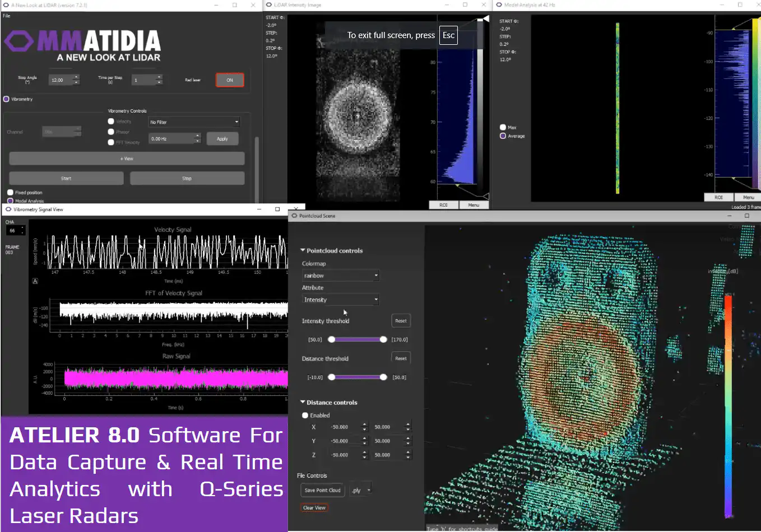The width and height of the screenshot is (761, 532).
Task: Decrease the Stop Angle value with the down arrow
Action: [76, 82]
